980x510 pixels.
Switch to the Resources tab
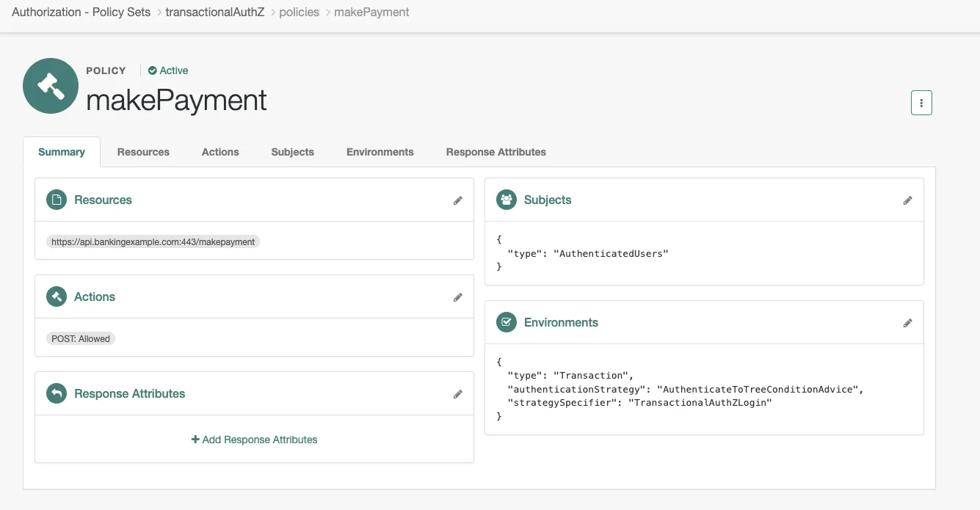pyautogui.click(x=143, y=152)
